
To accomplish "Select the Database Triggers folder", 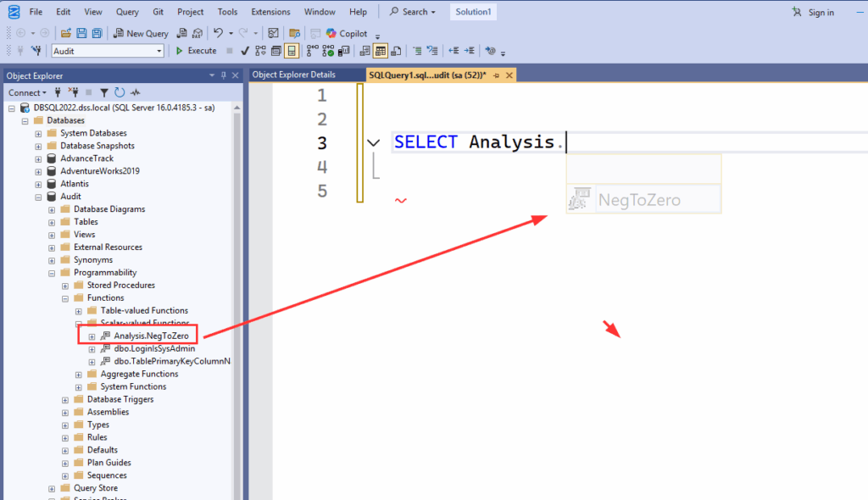I will pos(120,399).
